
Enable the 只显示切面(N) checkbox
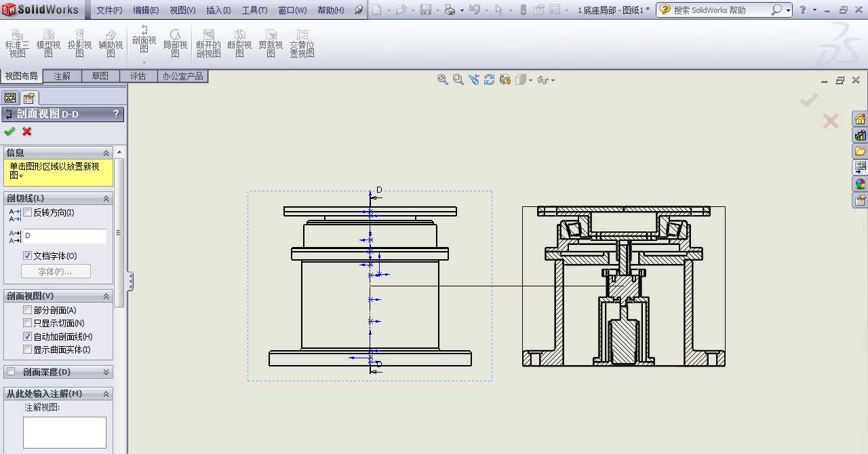[x=28, y=323]
